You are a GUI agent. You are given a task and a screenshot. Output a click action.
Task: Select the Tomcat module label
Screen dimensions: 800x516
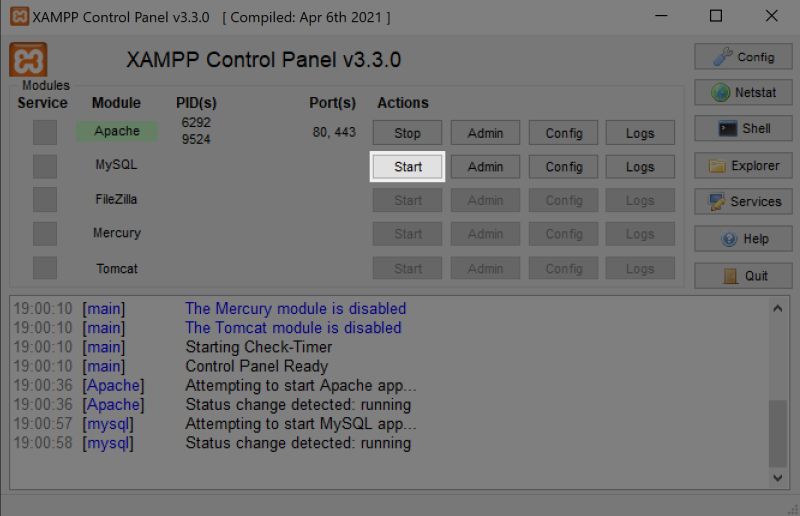click(x=117, y=268)
